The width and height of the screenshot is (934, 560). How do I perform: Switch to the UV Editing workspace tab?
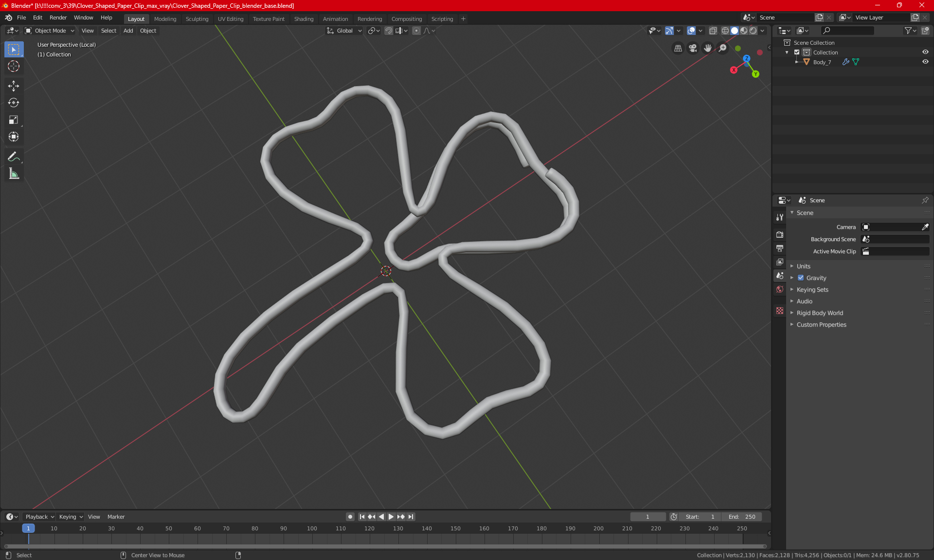(x=231, y=19)
